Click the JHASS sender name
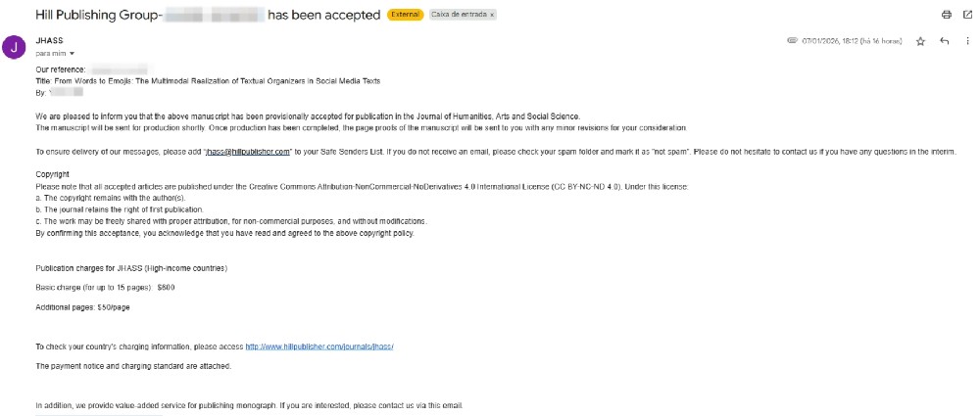This screenshot has width=980, height=416. (49, 40)
